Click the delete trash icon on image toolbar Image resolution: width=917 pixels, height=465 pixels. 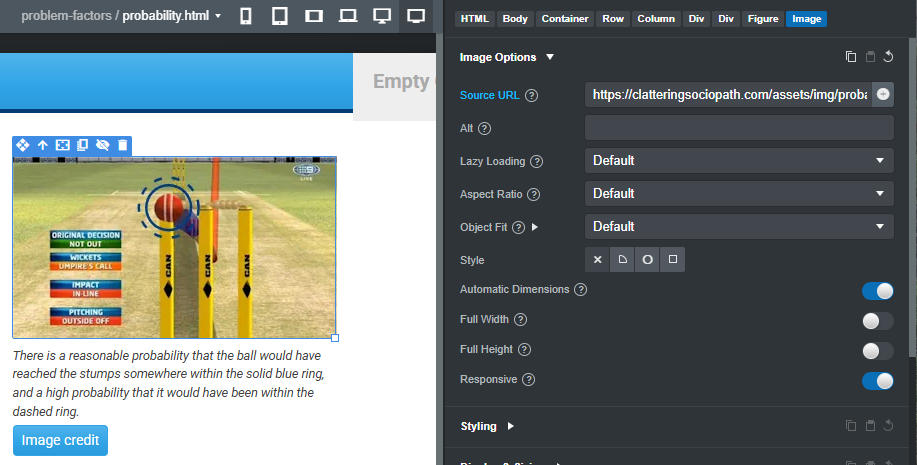[122, 145]
